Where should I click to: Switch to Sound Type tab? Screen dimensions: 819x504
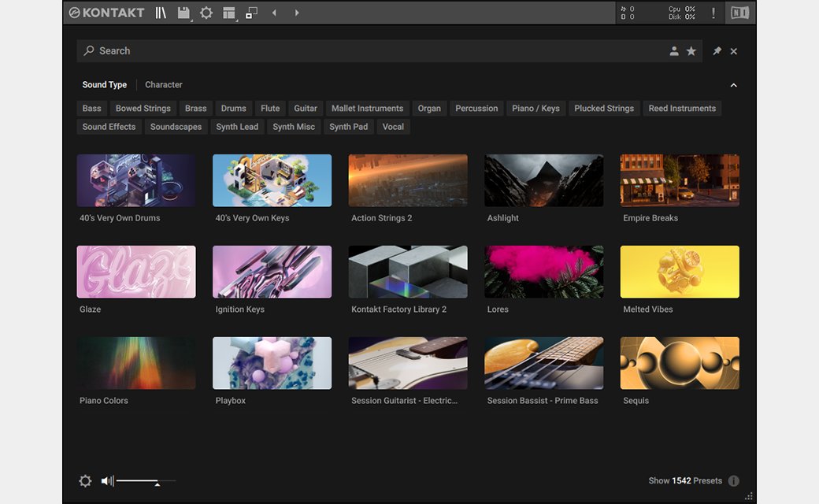(x=105, y=84)
